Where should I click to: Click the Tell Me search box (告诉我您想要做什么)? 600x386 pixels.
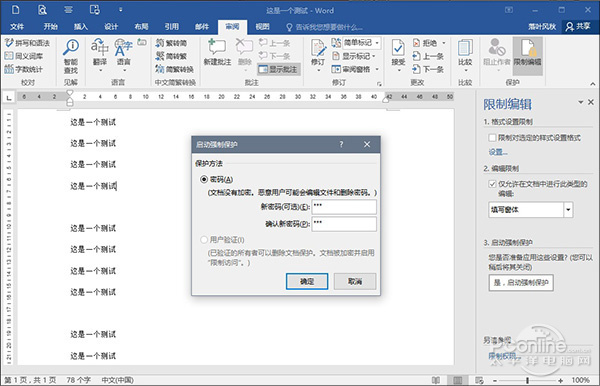(x=324, y=27)
